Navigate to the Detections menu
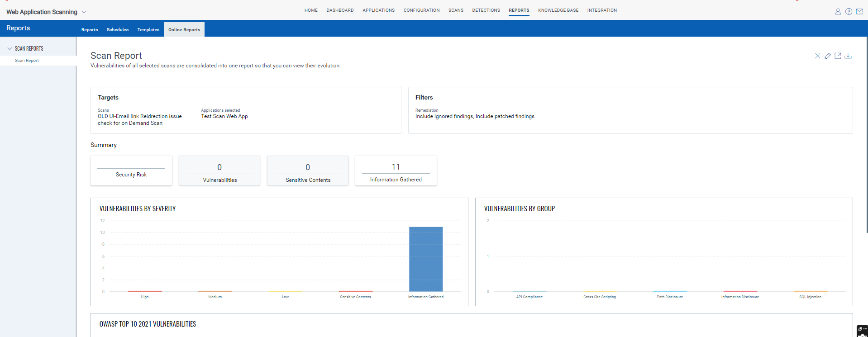Screen dimensions: 868x337 [x=486, y=10]
